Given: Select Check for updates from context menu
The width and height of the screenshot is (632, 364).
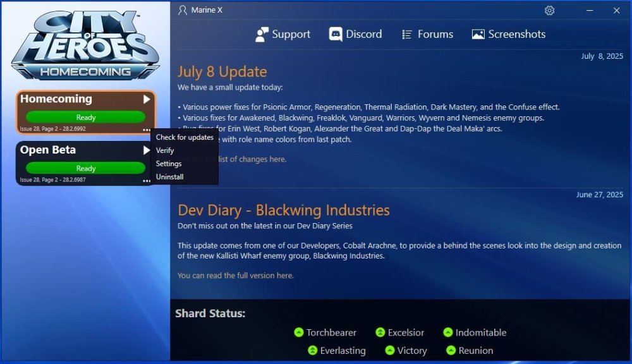Looking at the screenshot, I should point(185,137).
